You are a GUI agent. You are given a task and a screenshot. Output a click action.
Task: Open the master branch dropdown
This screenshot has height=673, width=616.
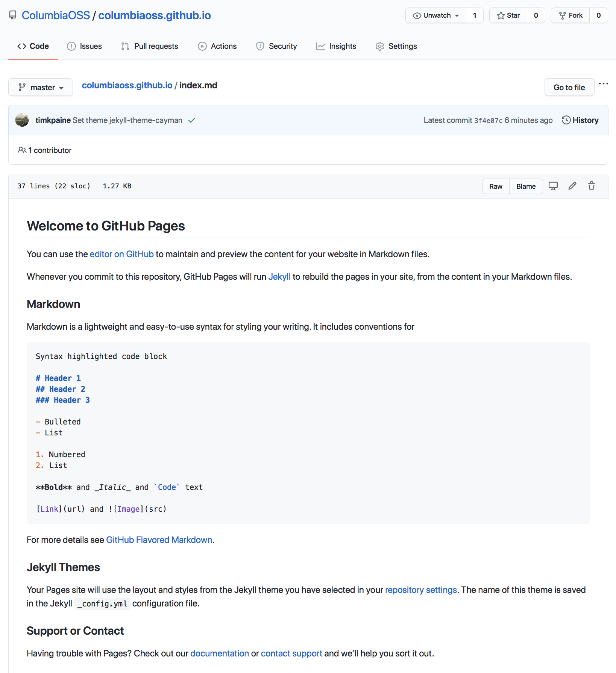(x=41, y=87)
